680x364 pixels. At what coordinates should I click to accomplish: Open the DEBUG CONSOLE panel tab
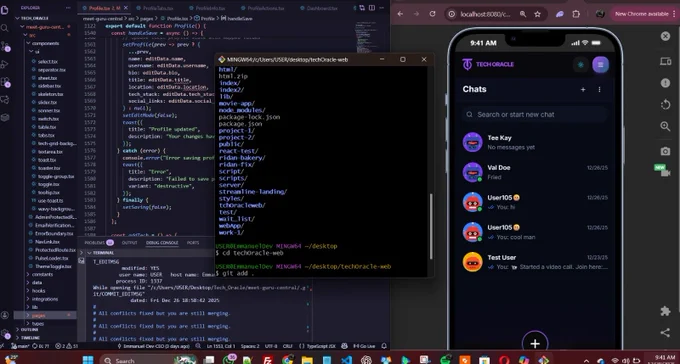[x=162, y=243]
